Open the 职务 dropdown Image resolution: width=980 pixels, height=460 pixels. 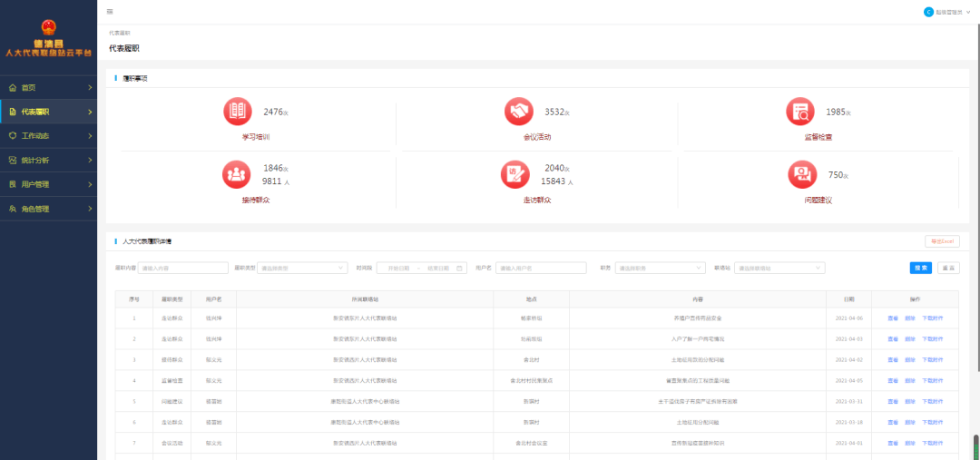click(660, 269)
